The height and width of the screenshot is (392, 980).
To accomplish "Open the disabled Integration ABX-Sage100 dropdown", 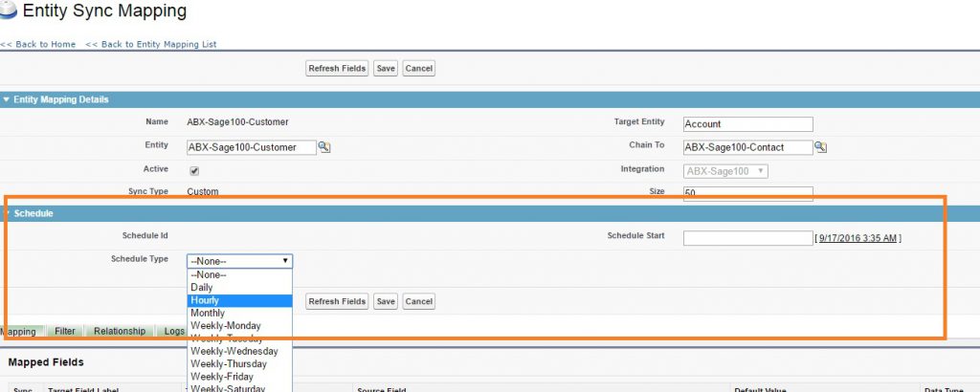I will coord(725,171).
